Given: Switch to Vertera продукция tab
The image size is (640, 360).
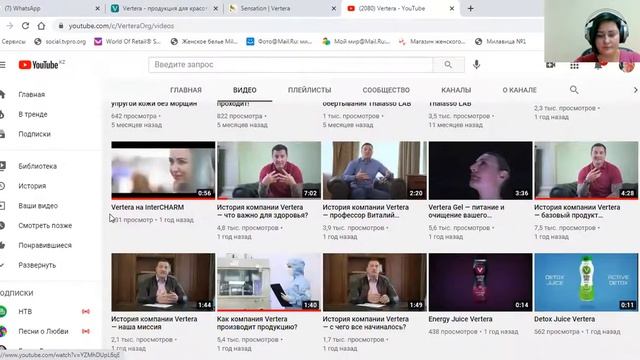Looking at the screenshot, I should click(164, 8).
